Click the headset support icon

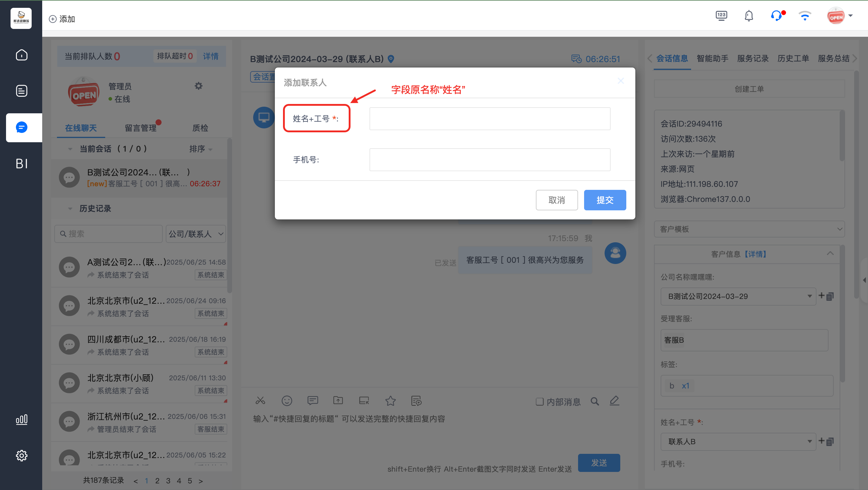777,15
